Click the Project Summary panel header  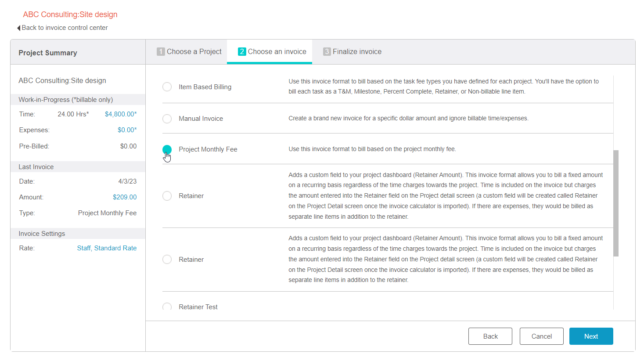click(48, 53)
